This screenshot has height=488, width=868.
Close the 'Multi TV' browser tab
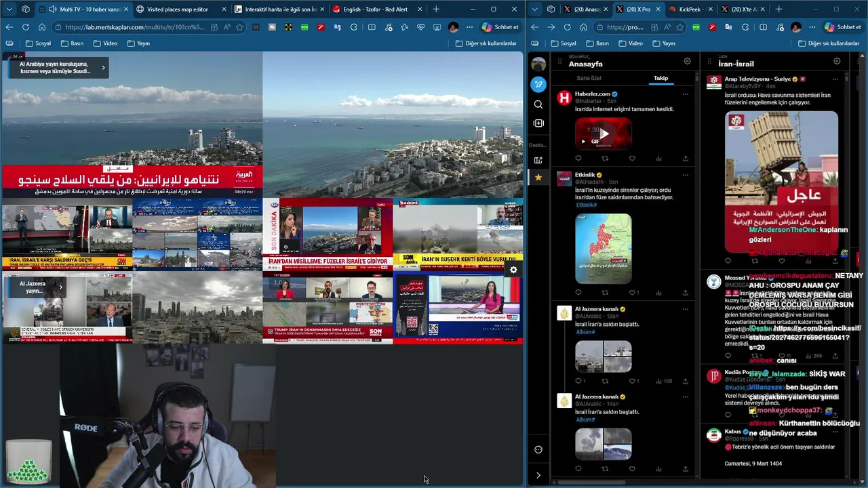[x=125, y=9]
